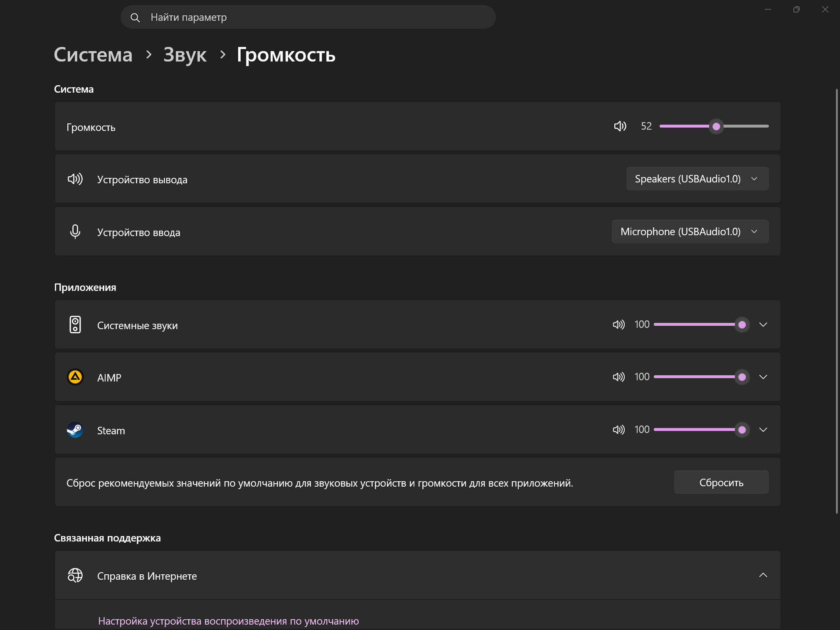Close the Settings window
Screen dimensions: 840x630
825,10
